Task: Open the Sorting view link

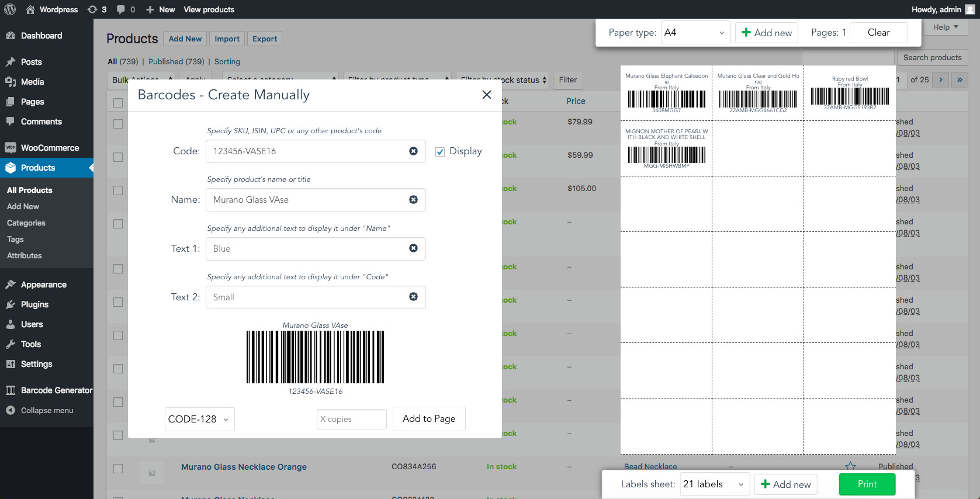Action: (227, 61)
